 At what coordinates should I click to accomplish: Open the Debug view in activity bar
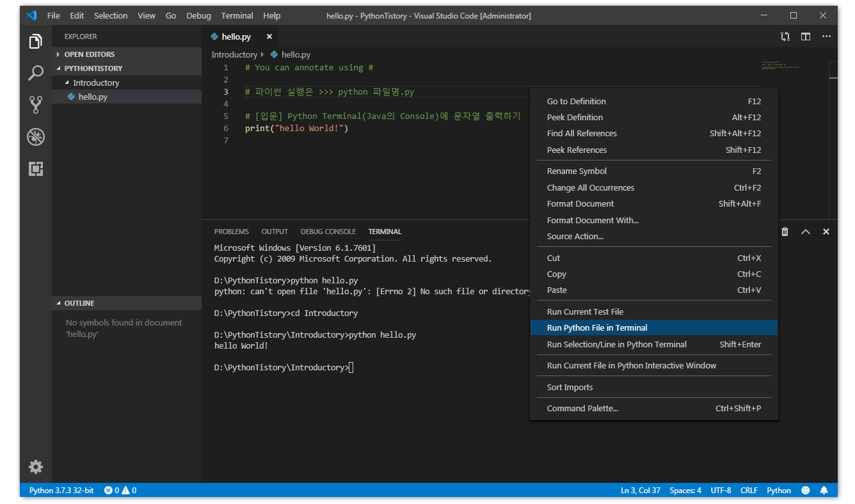click(x=36, y=137)
